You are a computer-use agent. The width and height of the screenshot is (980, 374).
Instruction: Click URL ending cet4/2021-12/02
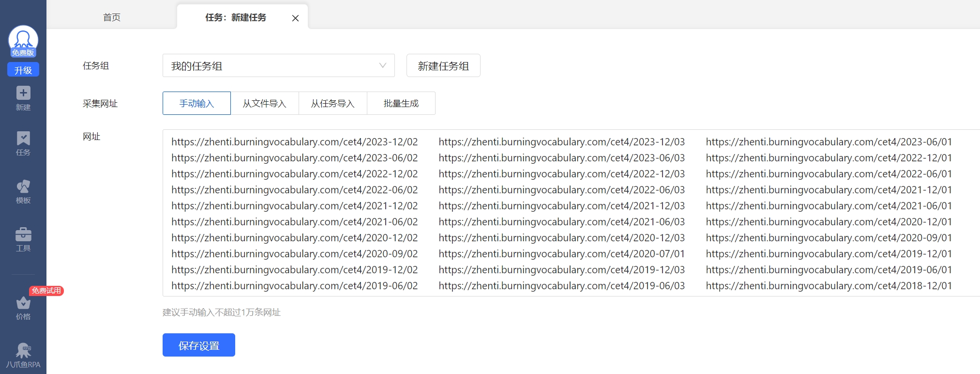295,206
